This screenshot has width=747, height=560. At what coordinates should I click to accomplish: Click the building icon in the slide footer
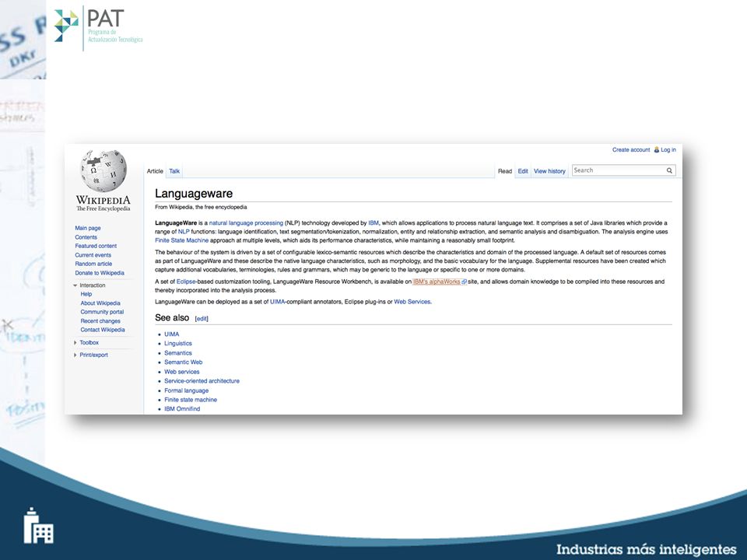coord(38,525)
